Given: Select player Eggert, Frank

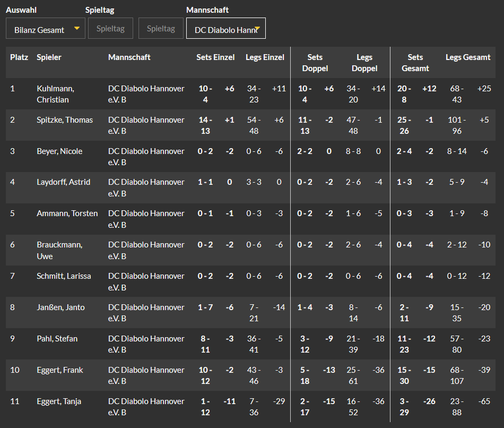Looking at the screenshot, I should point(60,370).
